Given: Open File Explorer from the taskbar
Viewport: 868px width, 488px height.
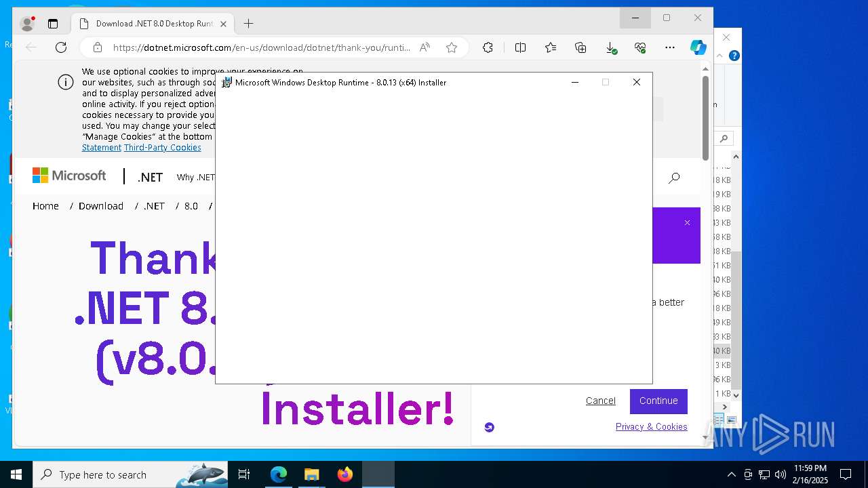Looking at the screenshot, I should [312, 474].
